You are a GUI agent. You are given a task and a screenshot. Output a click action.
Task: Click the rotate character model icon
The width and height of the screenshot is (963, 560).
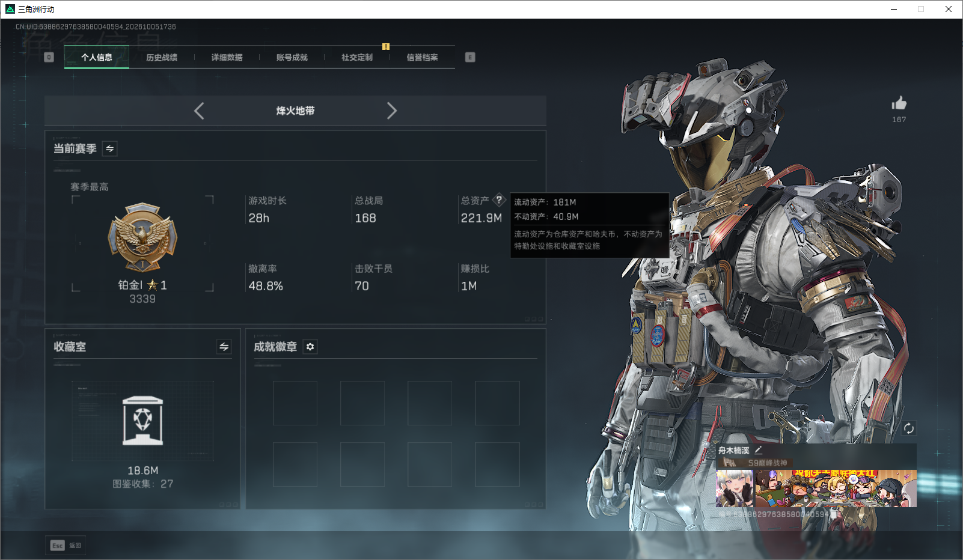[909, 428]
